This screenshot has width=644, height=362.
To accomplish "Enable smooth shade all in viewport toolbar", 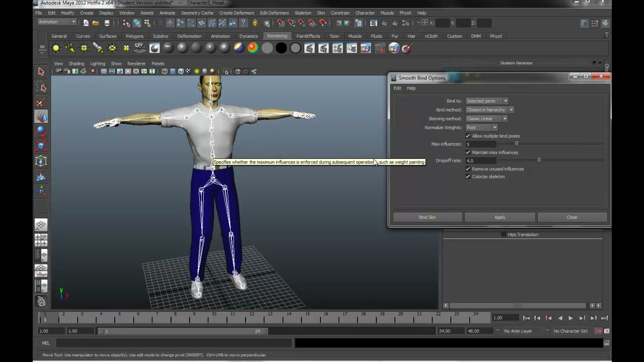I will click(x=173, y=71).
